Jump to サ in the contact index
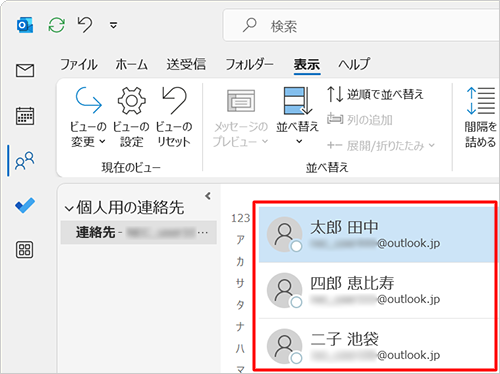 click(240, 283)
